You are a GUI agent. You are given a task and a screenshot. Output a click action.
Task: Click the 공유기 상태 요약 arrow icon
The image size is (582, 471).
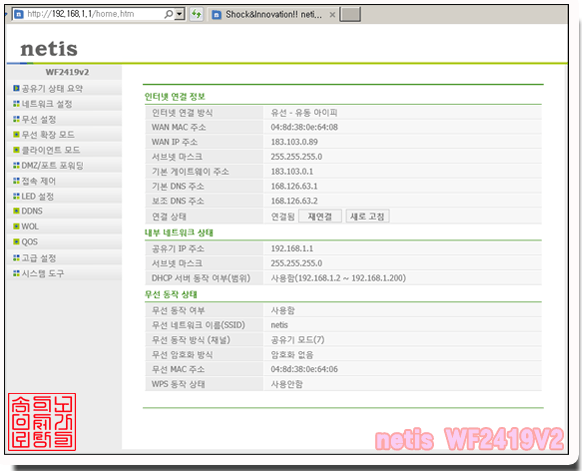16,88
